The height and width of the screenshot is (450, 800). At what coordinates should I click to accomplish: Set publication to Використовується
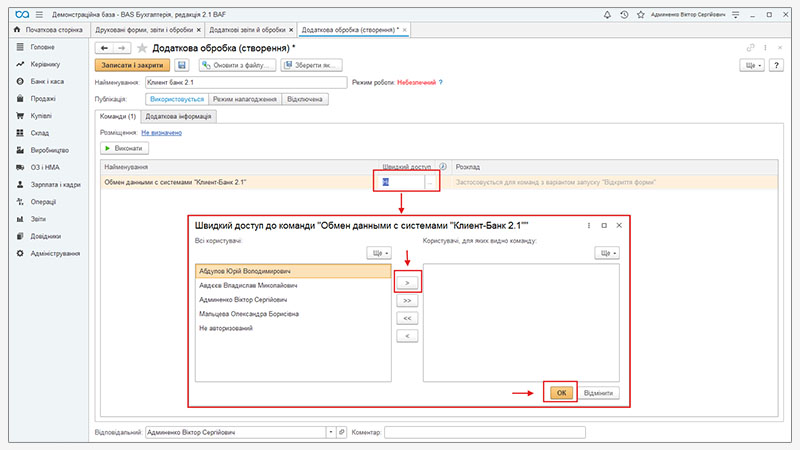pos(175,99)
